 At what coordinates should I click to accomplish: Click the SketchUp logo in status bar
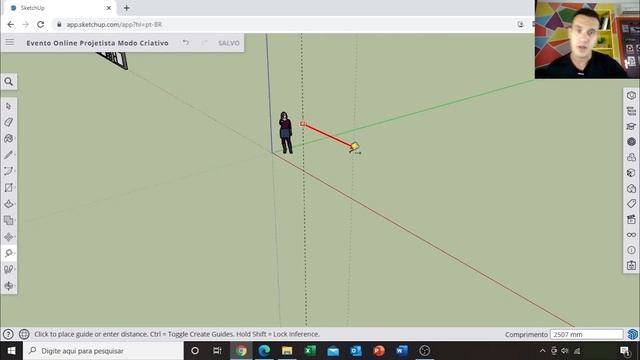633,334
